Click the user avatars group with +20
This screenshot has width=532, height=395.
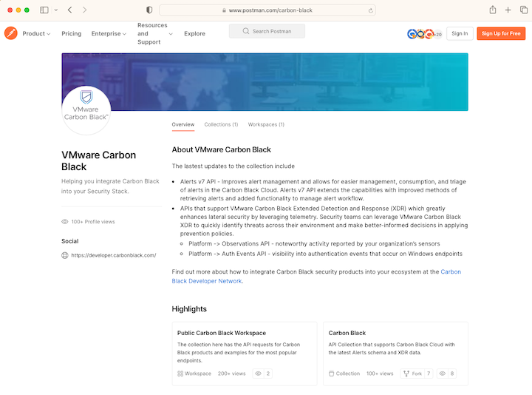pyautogui.click(x=424, y=34)
